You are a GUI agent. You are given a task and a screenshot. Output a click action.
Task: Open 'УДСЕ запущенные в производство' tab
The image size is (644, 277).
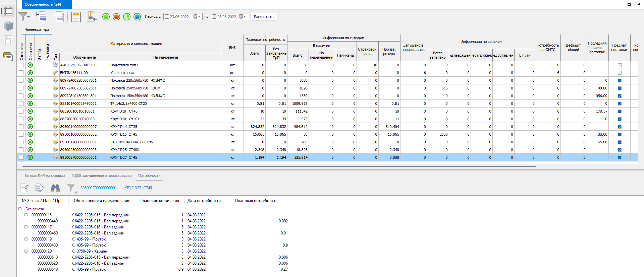[x=102, y=176]
